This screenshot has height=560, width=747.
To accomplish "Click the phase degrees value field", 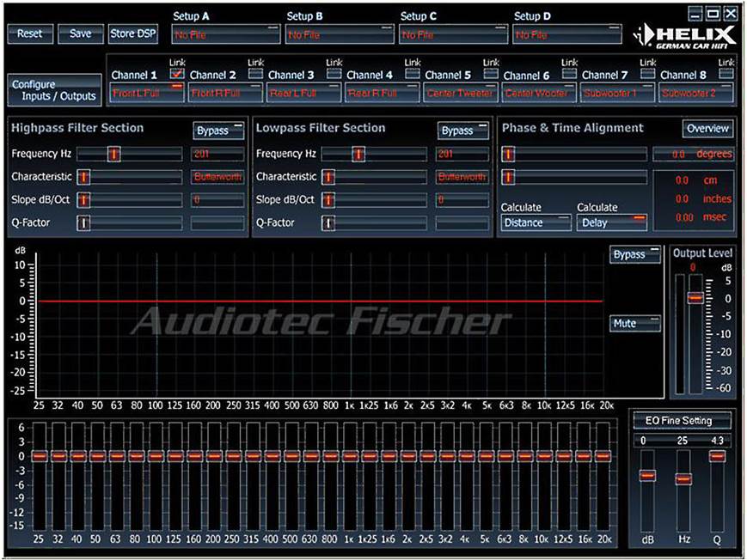I will 693,154.
